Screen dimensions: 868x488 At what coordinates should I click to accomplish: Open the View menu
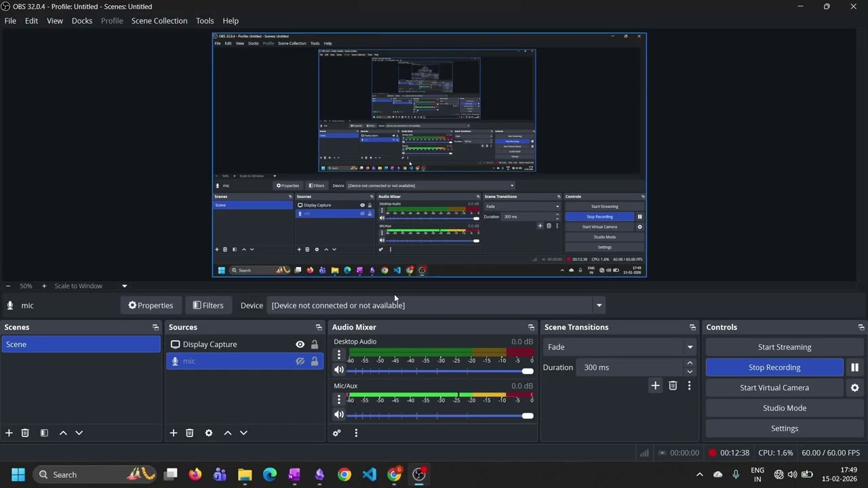coord(55,21)
